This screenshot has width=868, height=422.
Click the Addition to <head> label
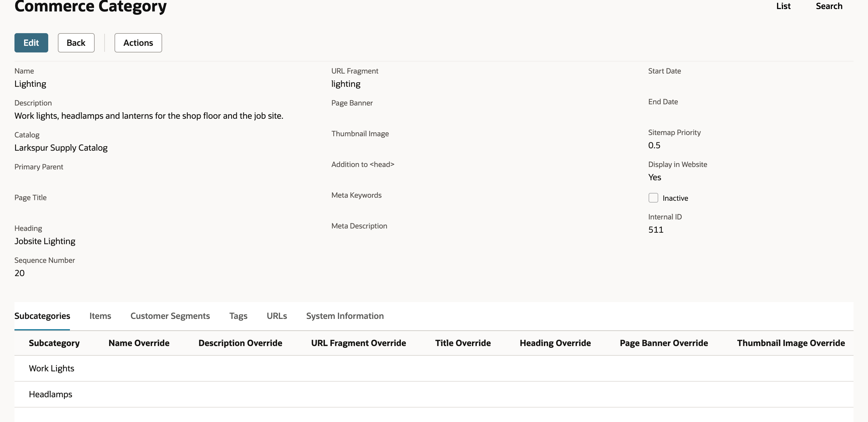(x=363, y=164)
